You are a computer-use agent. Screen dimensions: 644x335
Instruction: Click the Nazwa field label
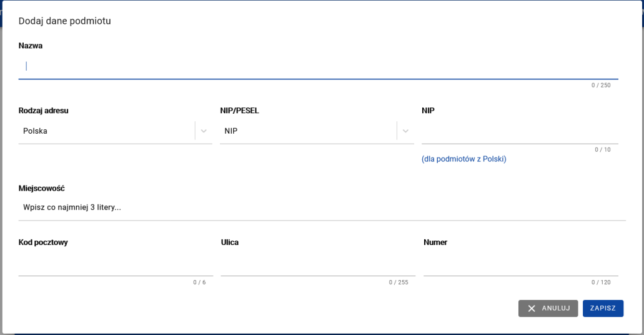[x=31, y=46]
